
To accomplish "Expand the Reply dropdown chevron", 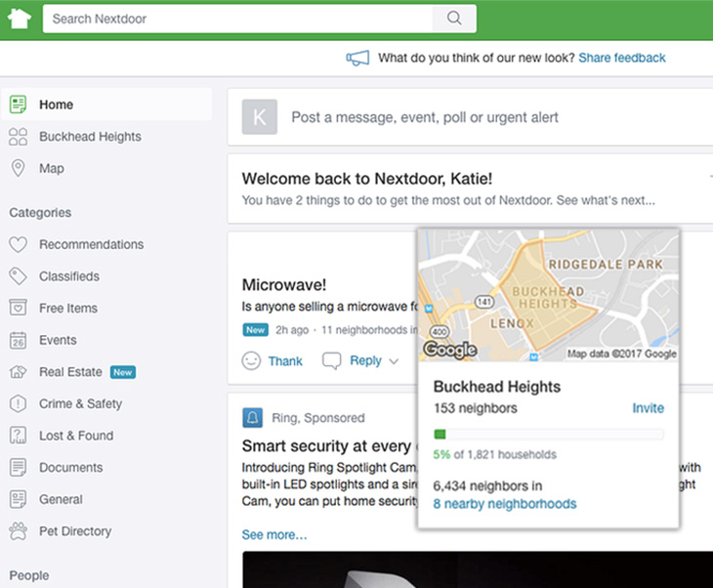I will [x=394, y=361].
